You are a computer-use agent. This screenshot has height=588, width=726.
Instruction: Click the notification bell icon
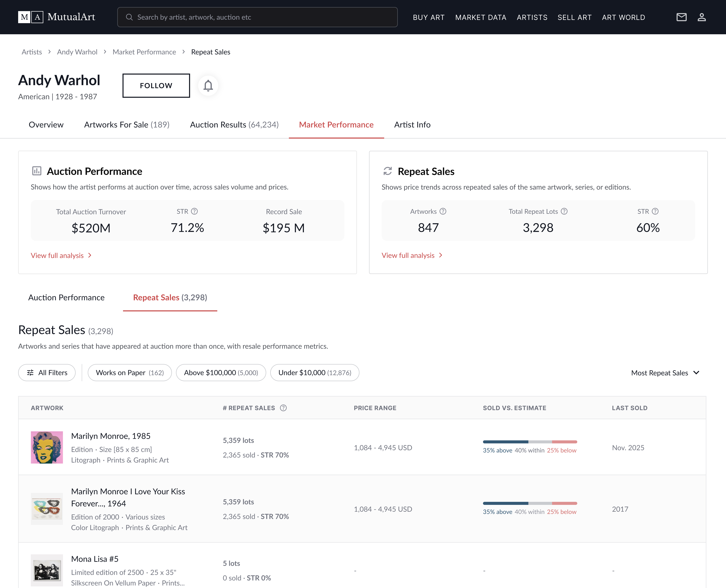coord(208,85)
